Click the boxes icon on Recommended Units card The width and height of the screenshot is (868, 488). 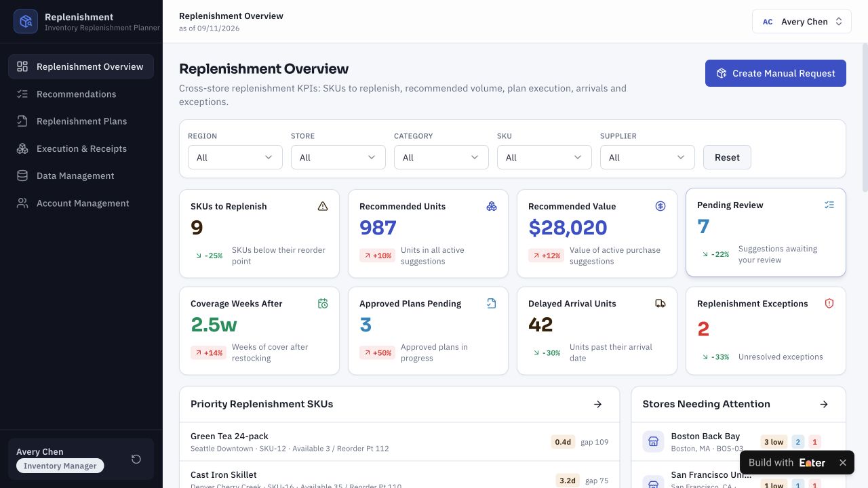tap(492, 206)
